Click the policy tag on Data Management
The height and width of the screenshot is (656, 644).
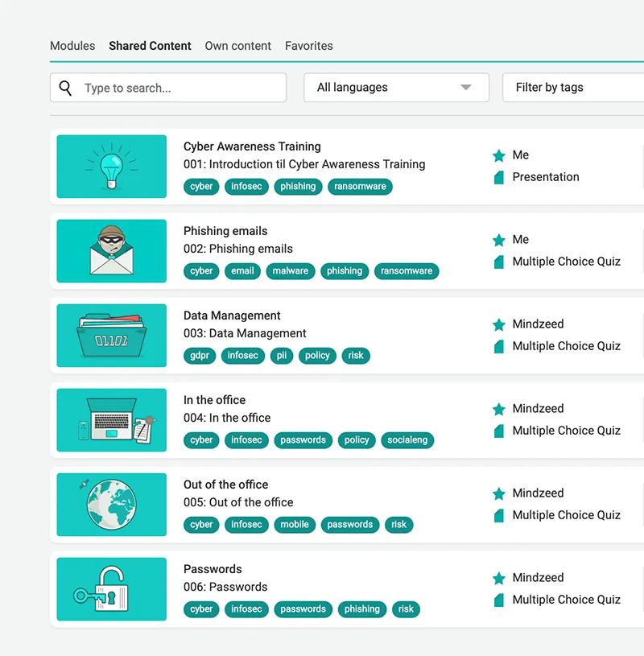click(317, 355)
